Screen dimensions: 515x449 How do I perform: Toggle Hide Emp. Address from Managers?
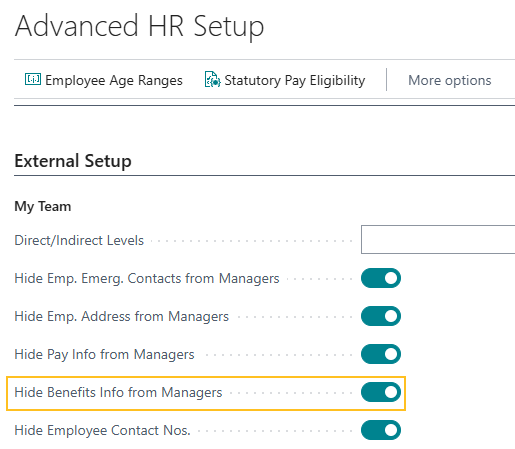pyautogui.click(x=381, y=316)
